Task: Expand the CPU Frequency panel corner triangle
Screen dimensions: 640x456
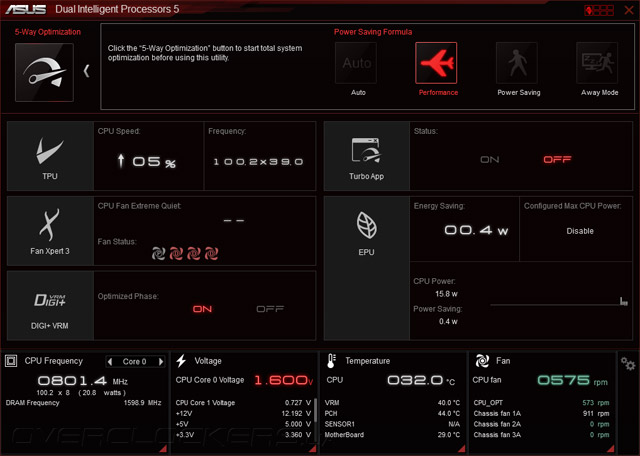Action: click(x=163, y=449)
